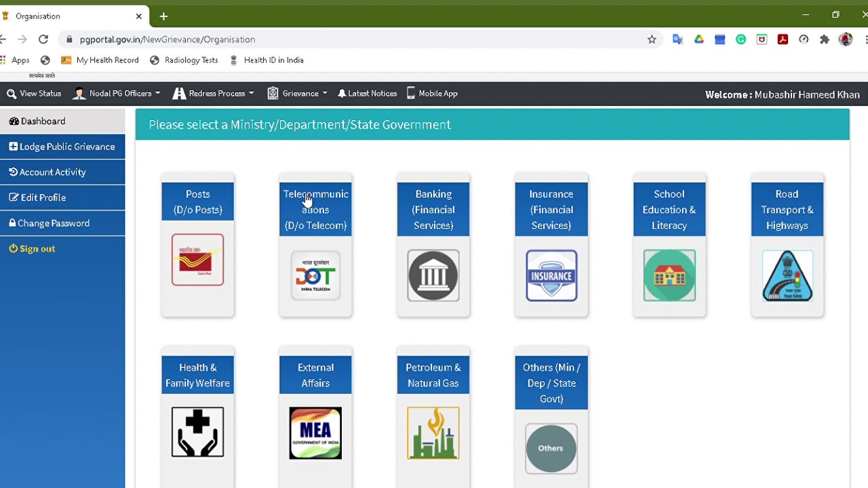The image size is (868, 488).
Task: Go to Dashboard in sidebar
Action: click(62, 121)
